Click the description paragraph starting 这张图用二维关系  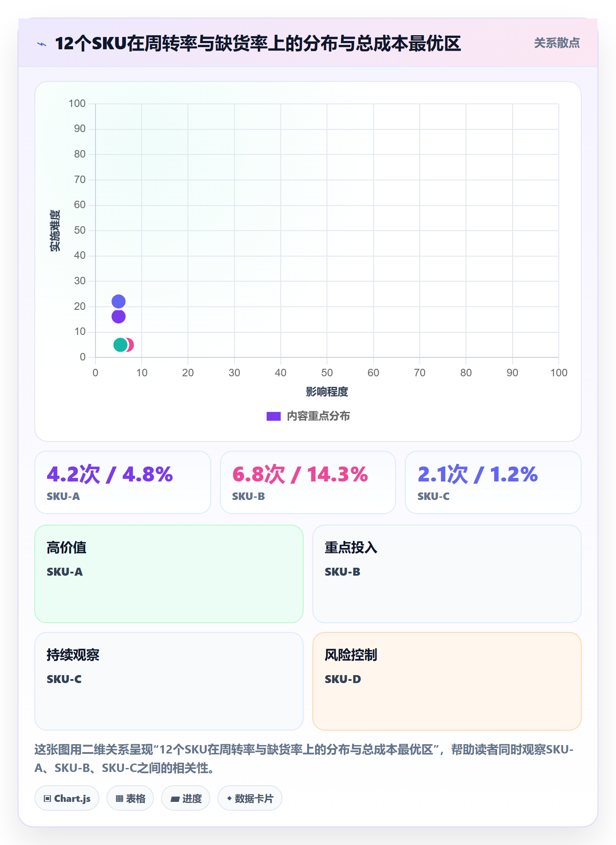304,758
